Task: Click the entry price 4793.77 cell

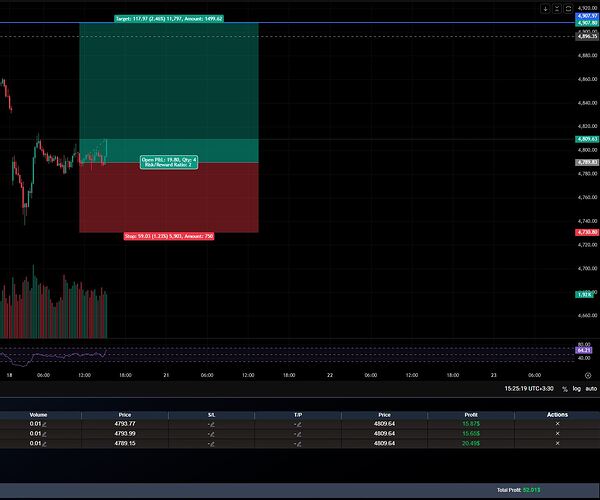Action: coord(125,424)
